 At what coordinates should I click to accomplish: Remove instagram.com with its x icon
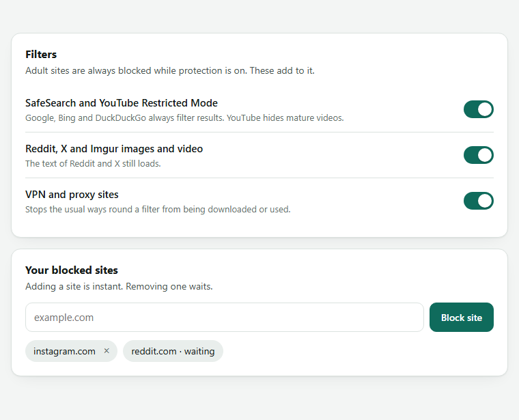(107, 351)
